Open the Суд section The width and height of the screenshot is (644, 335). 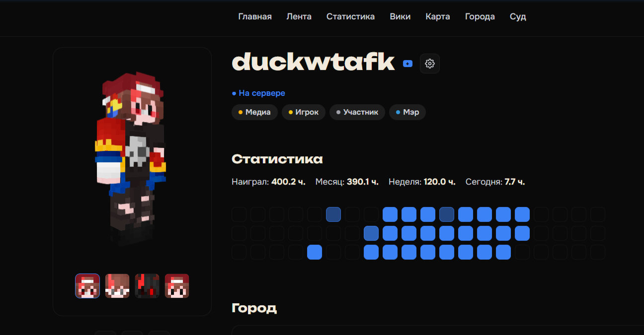(518, 16)
